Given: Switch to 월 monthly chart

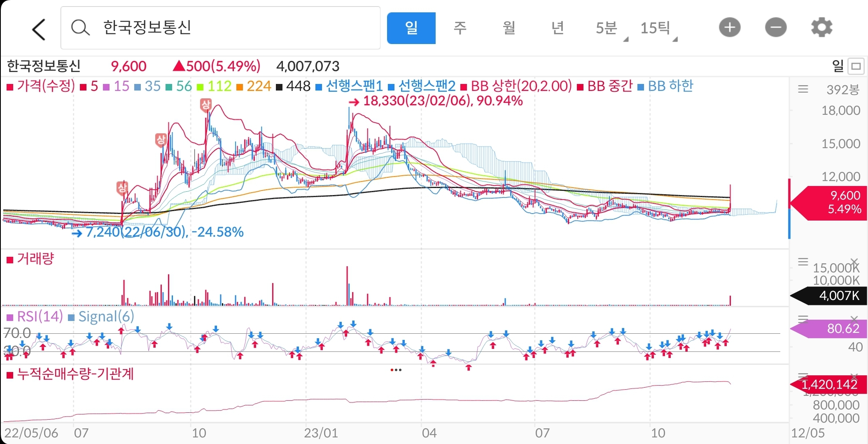Looking at the screenshot, I should [509, 28].
